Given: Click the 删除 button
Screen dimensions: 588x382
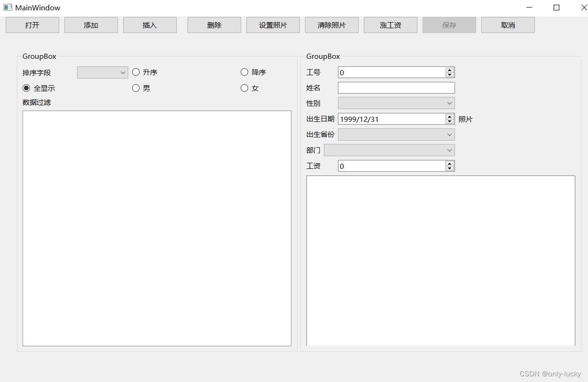Looking at the screenshot, I should (214, 25).
